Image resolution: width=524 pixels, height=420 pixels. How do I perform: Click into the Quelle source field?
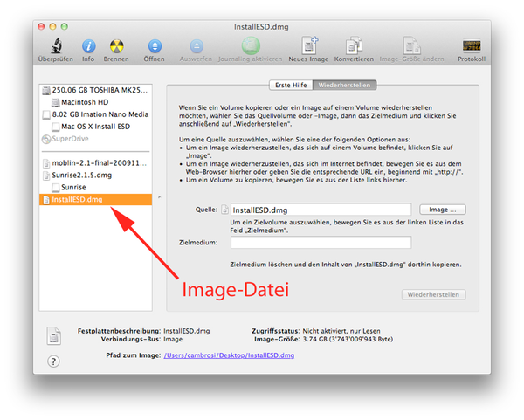coord(321,210)
